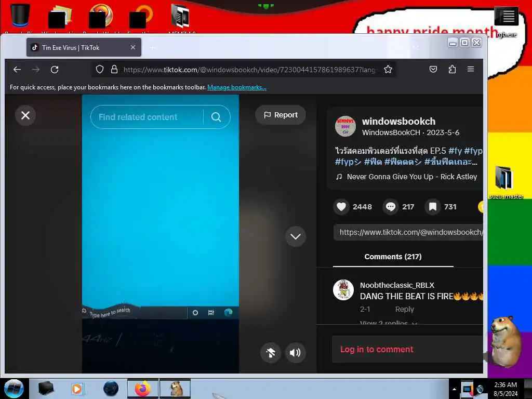The width and height of the screenshot is (532, 399).
Task: Open Firefox application hamburger menu
Action: [x=471, y=69]
